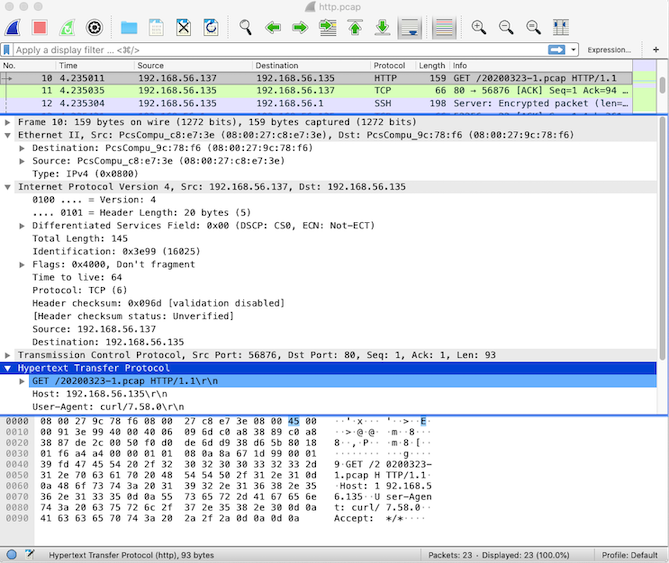Sort packets by Protocol column header

[x=393, y=65]
